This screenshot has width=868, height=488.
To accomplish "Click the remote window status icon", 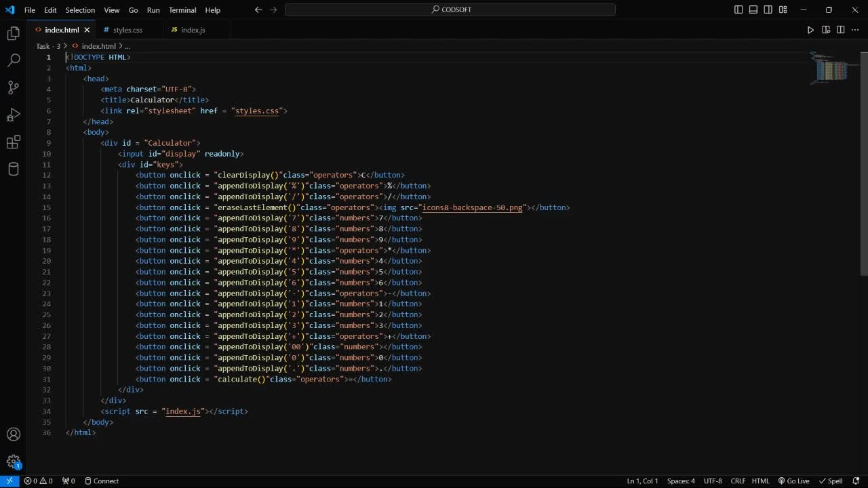I will (x=9, y=481).
